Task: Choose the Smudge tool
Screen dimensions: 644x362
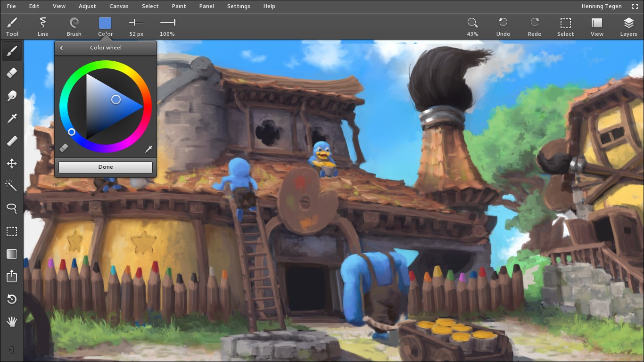Action: [x=11, y=96]
